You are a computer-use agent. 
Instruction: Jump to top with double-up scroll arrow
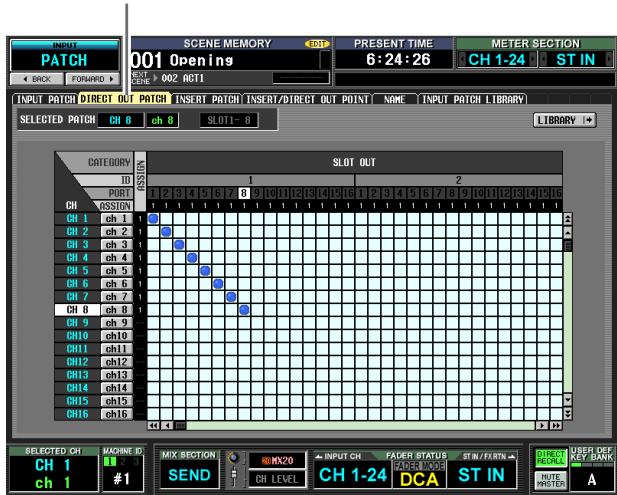(x=567, y=219)
